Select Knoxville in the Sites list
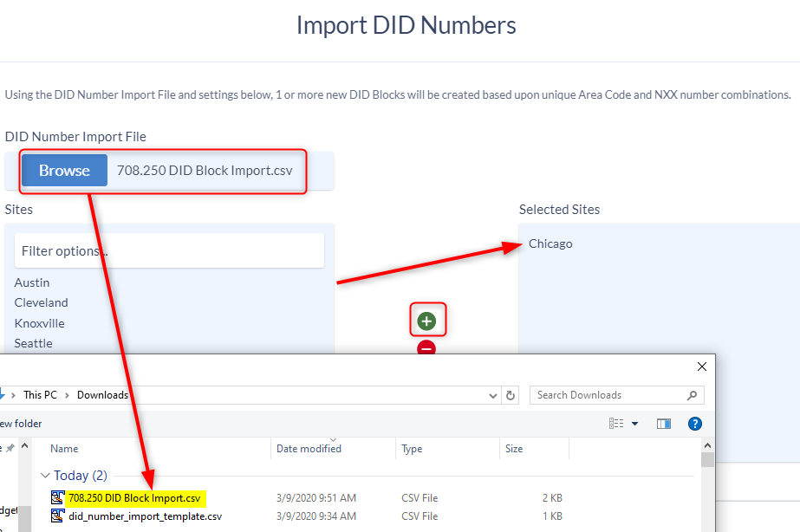The height and width of the screenshot is (532, 800). point(40,323)
